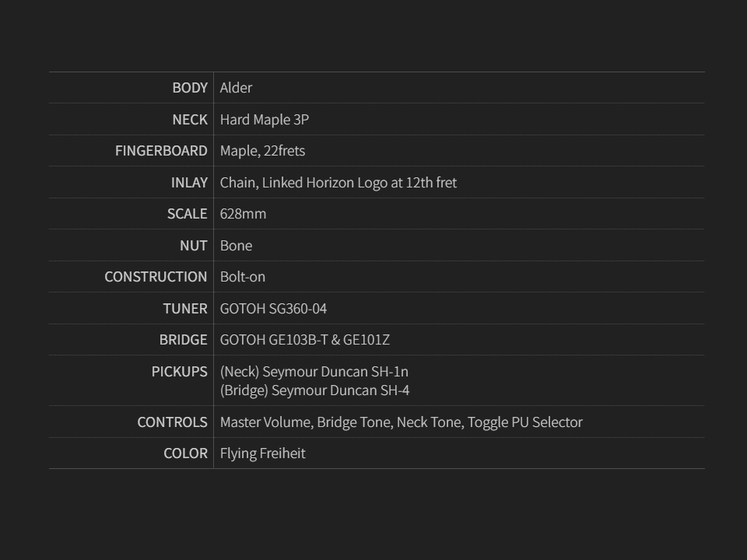Click Maple, 22frets value
The width and height of the screenshot is (747, 560).
point(262,151)
